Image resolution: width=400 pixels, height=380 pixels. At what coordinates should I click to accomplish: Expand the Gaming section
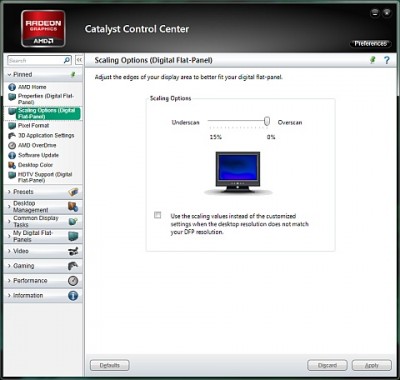(x=9, y=266)
